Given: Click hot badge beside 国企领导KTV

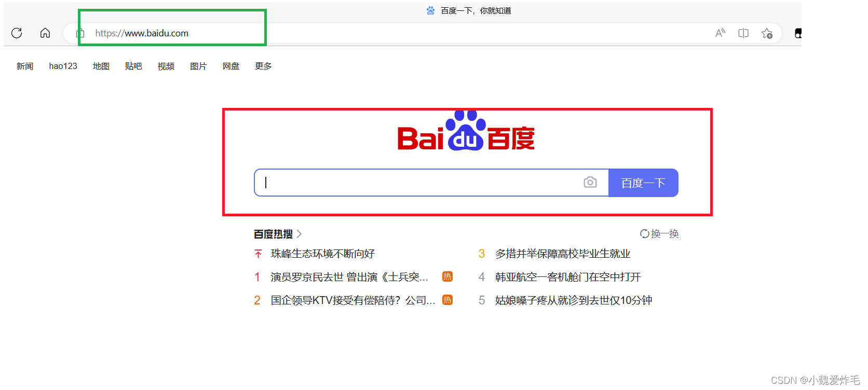Looking at the screenshot, I should pos(447,300).
